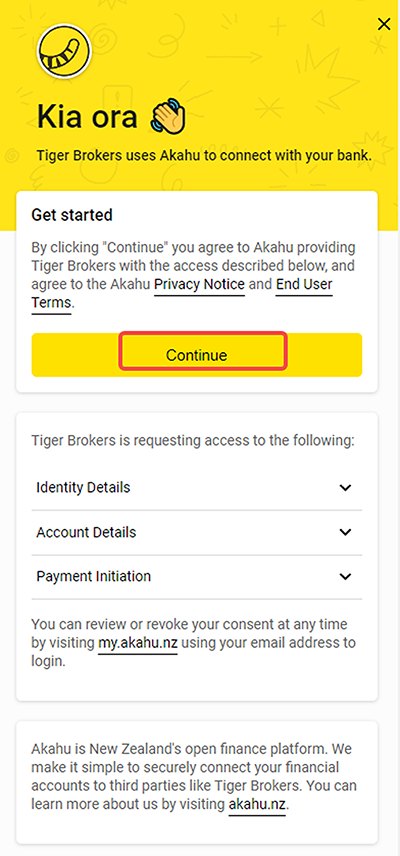Select the Account Details row label
The image size is (400, 856).
(86, 532)
